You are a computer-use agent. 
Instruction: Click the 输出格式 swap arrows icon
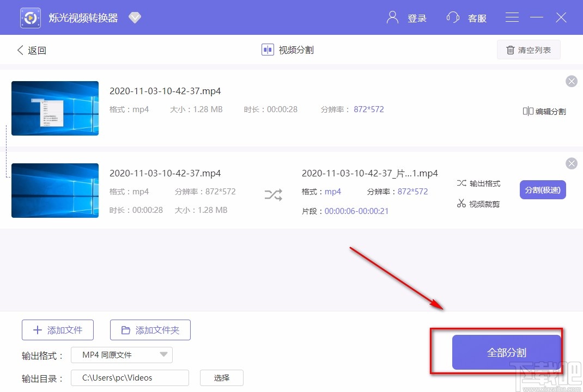pyautogui.click(x=463, y=183)
